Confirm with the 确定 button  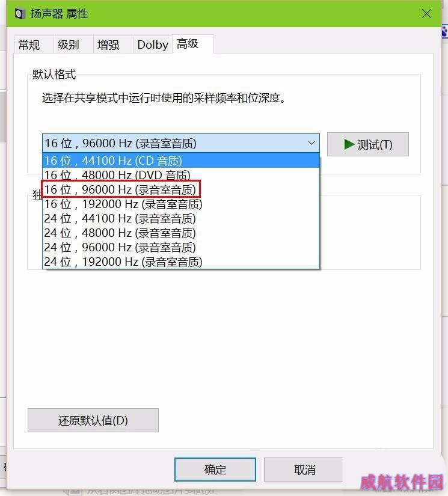[x=215, y=470]
